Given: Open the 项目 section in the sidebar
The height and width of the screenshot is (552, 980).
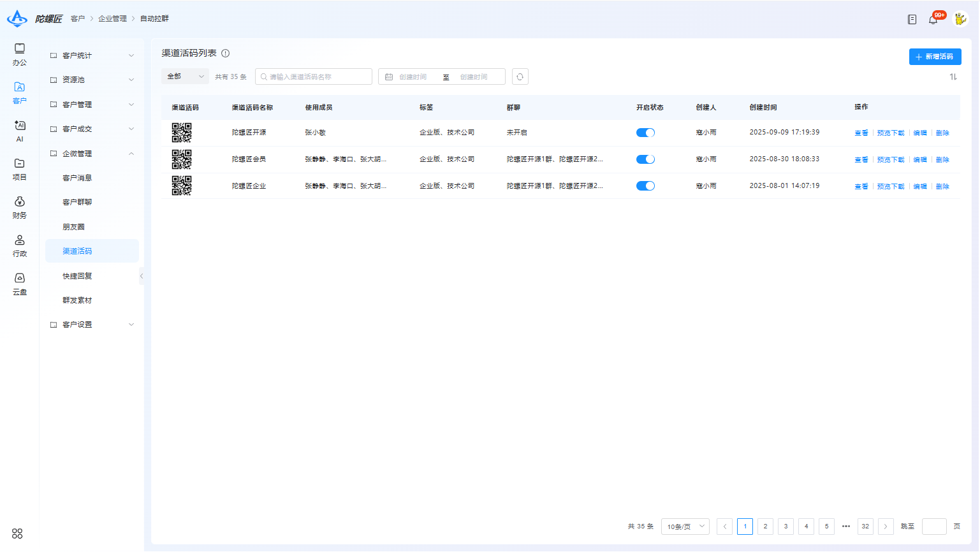Looking at the screenshot, I should (x=20, y=170).
